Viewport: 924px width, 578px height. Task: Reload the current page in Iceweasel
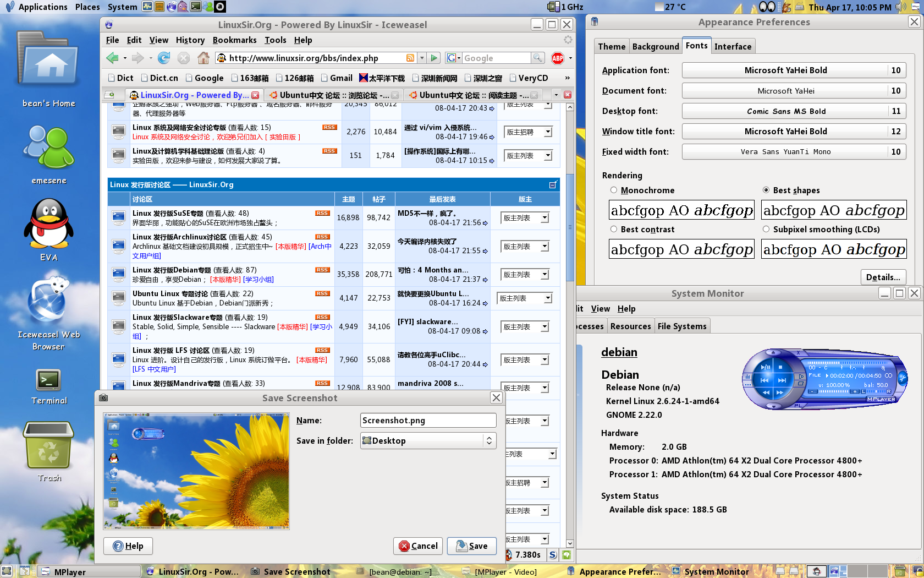pos(164,58)
